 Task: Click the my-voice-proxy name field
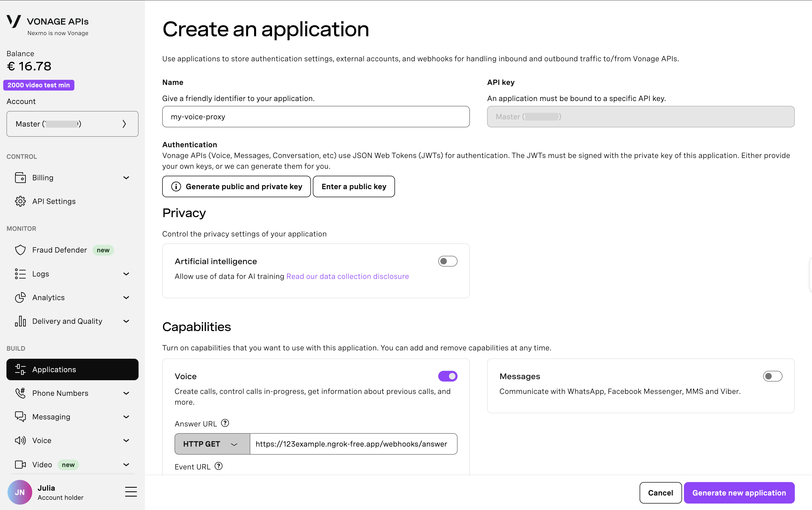[316, 117]
